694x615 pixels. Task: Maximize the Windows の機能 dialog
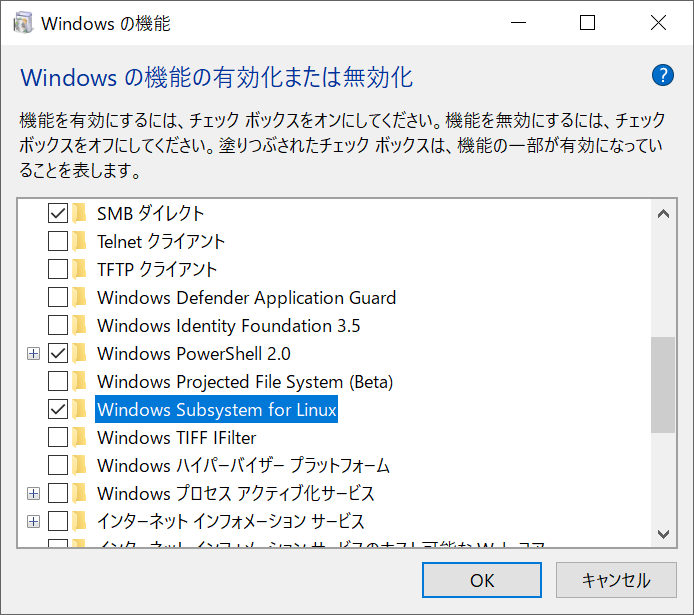tap(587, 22)
